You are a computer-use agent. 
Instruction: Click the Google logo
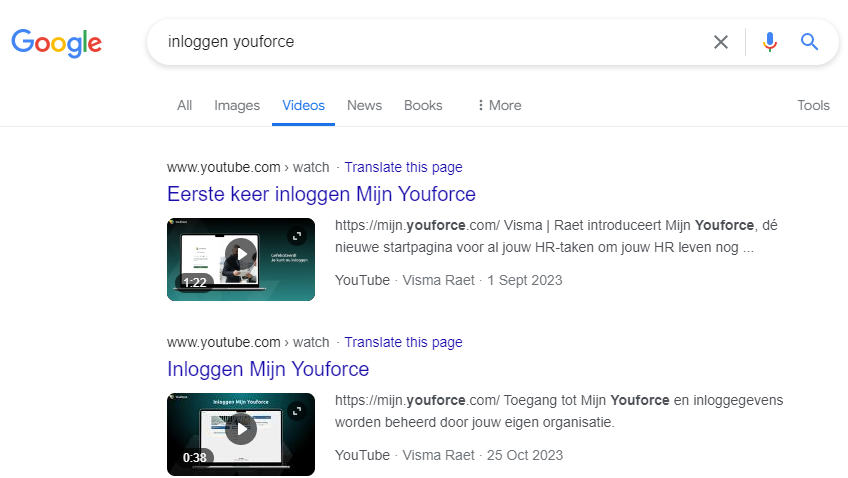point(57,43)
